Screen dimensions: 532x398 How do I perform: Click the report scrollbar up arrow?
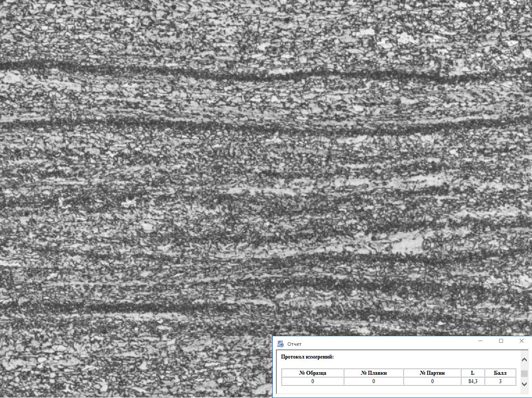coord(524,360)
